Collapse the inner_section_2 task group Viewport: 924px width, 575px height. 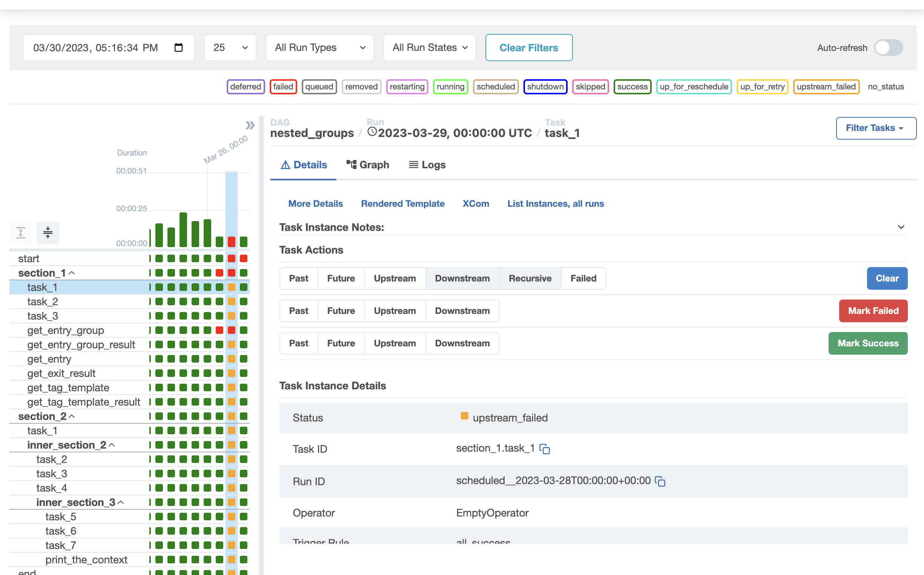112,445
